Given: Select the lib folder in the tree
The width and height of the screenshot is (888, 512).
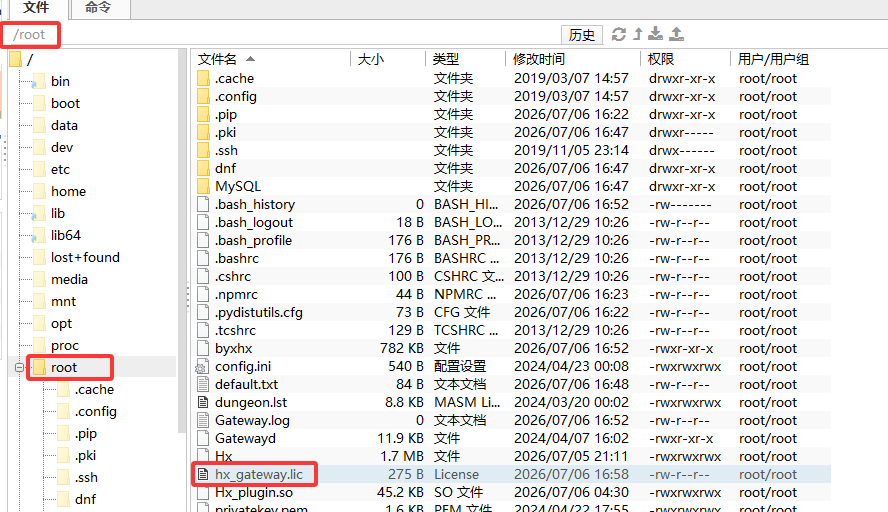Looking at the screenshot, I should [x=58, y=214].
